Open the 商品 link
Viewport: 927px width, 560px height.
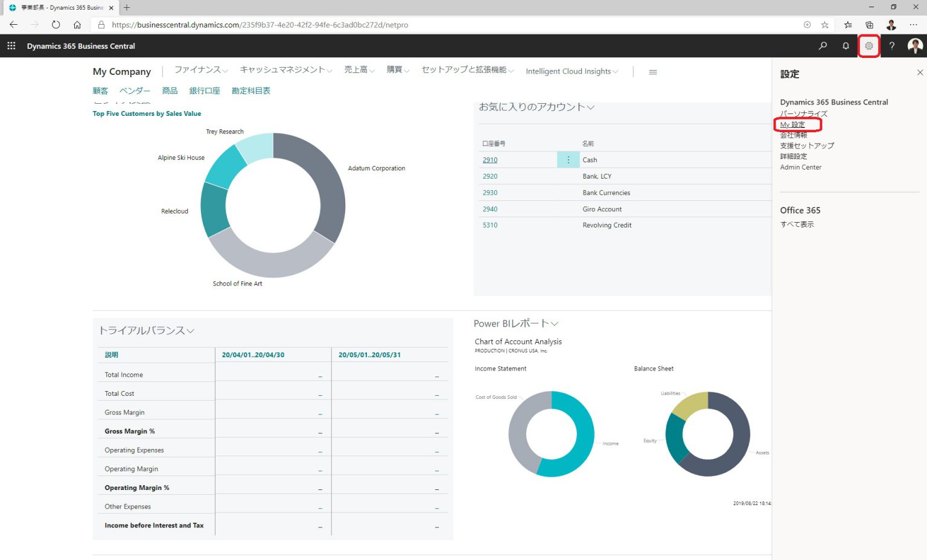pos(170,91)
